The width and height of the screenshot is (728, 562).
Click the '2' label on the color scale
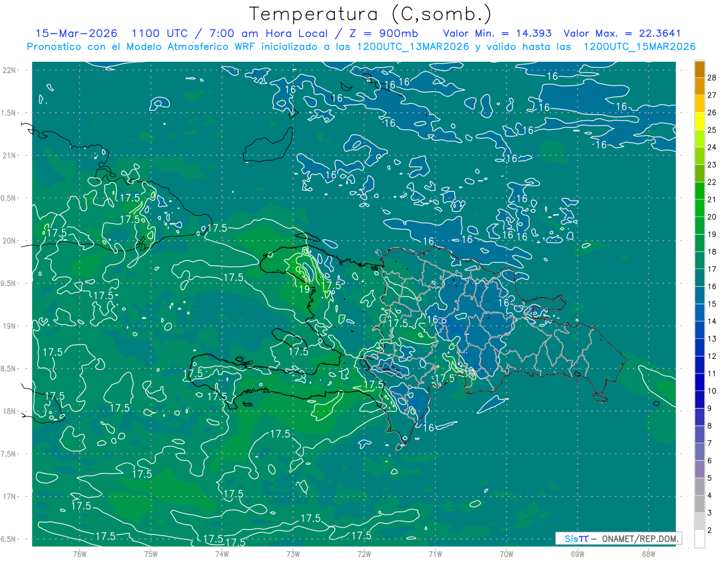(x=710, y=530)
